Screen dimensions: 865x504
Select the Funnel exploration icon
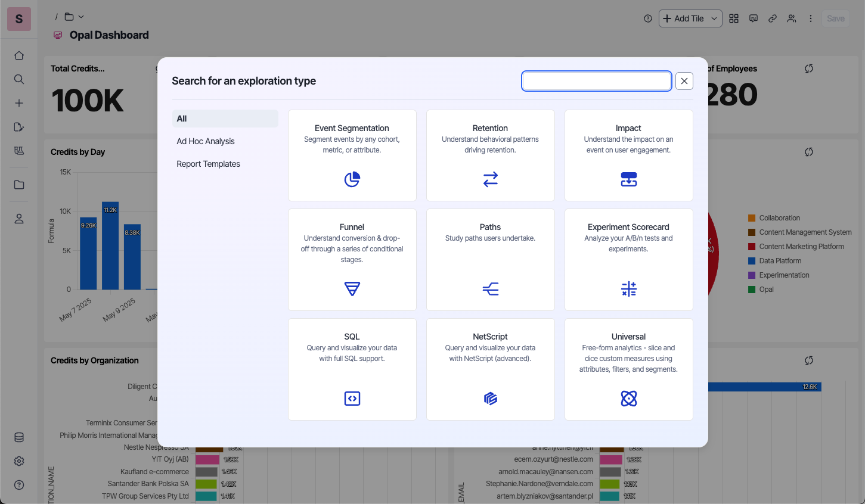point(352,289)
